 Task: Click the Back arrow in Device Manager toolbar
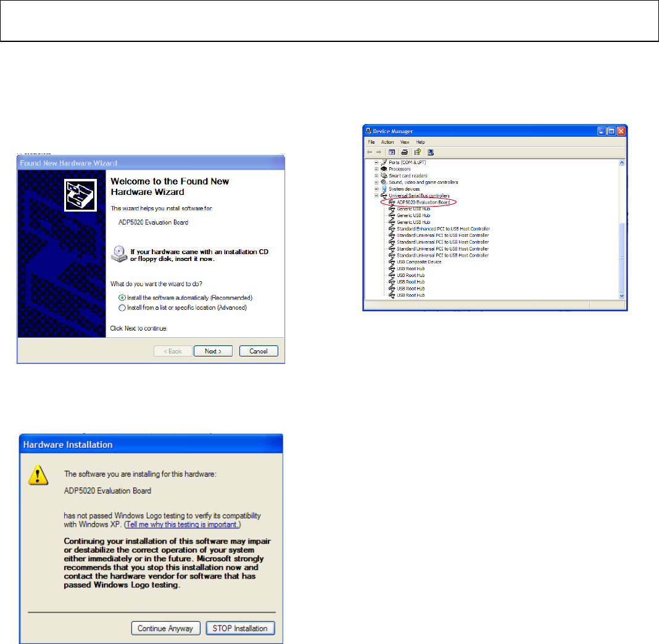(370, 152)
